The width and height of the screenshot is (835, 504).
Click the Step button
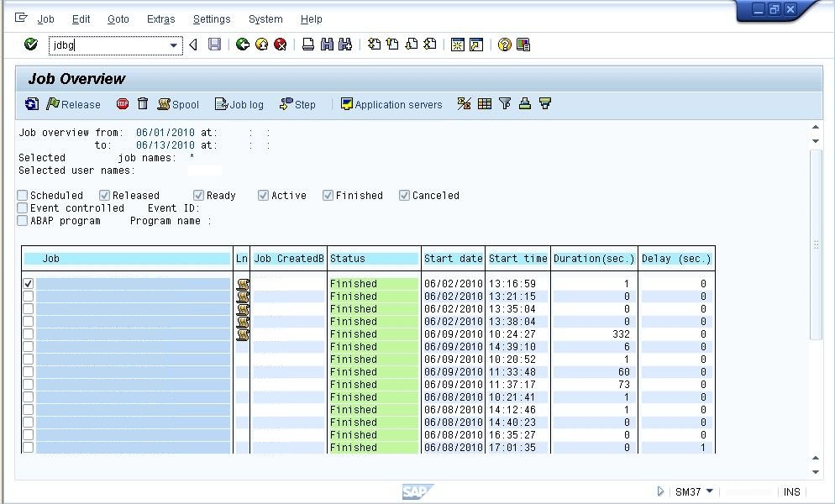pos(297,104)
